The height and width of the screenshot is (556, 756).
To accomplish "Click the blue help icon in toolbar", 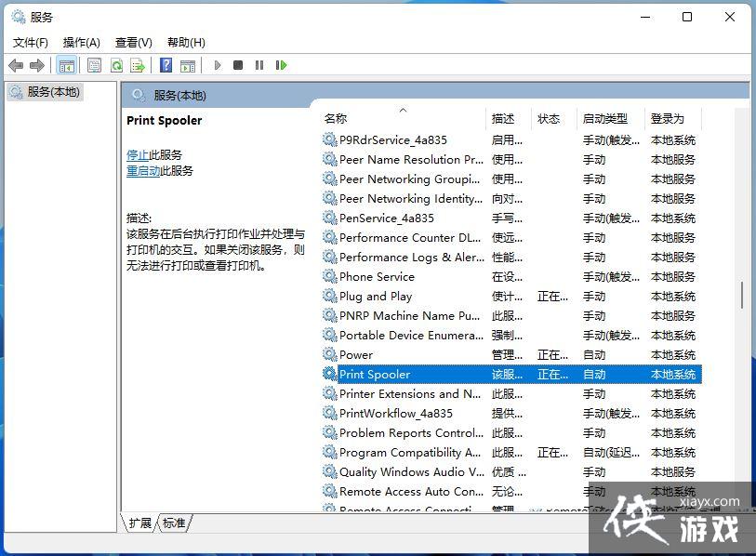I will 165,65.
